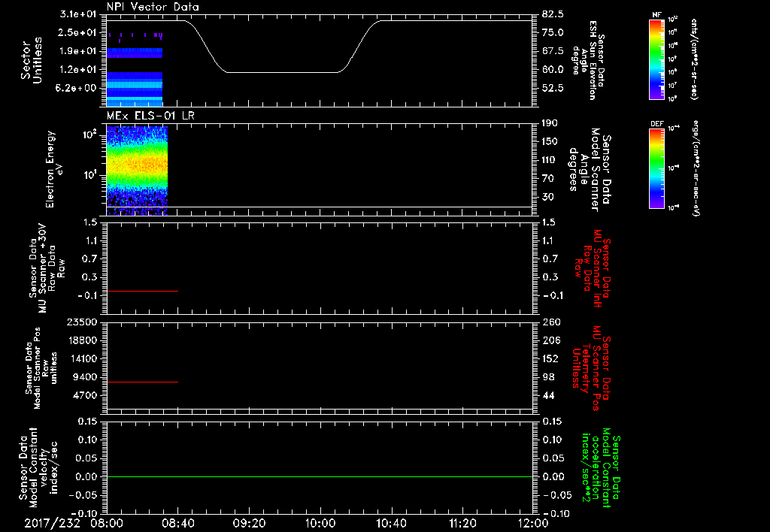Select the "Electron Energy eV" axis label
770x532 pixels.
pos(54,169)
